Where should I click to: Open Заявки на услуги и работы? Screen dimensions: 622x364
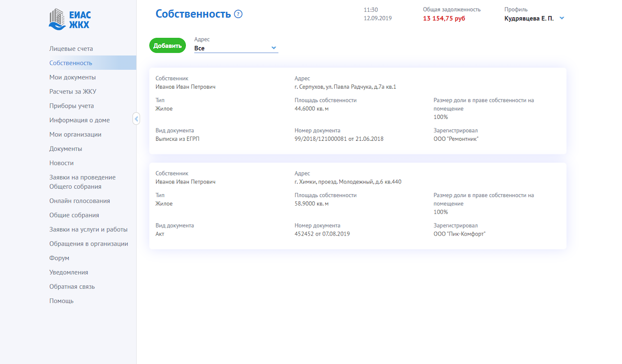coord(88,229)
